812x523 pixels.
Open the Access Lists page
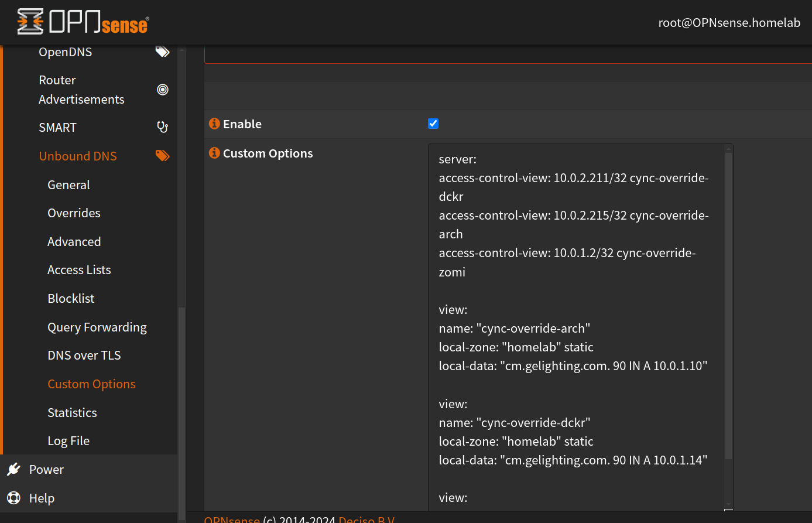[x=79, y=269]
